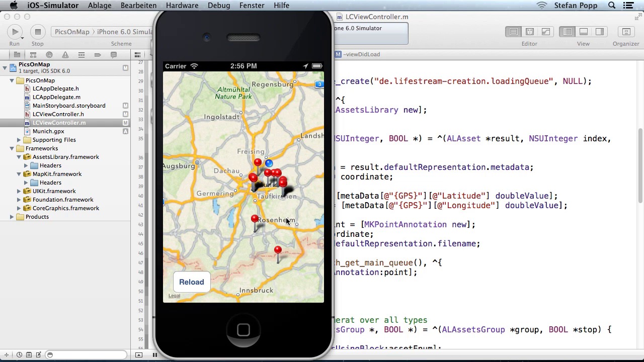The width and height of the screenshot is (644, 362).
Task: Expand the Products group
Action: point(12,217)
